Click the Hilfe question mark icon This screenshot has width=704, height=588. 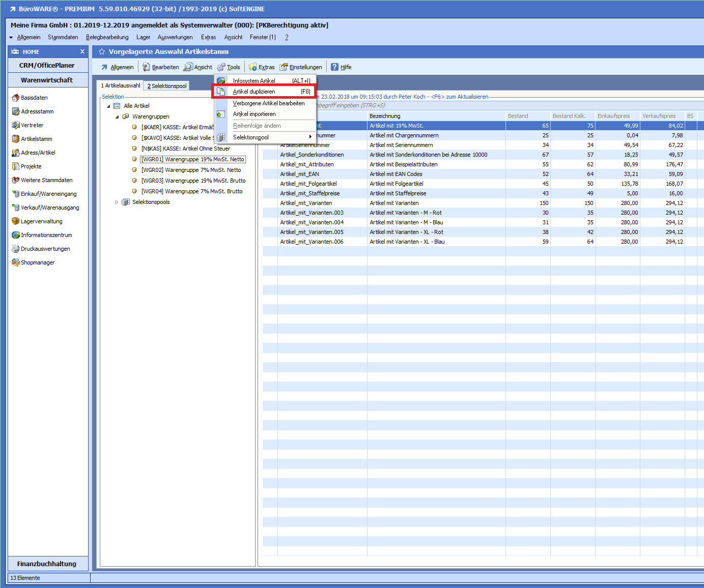coord(334,67)
